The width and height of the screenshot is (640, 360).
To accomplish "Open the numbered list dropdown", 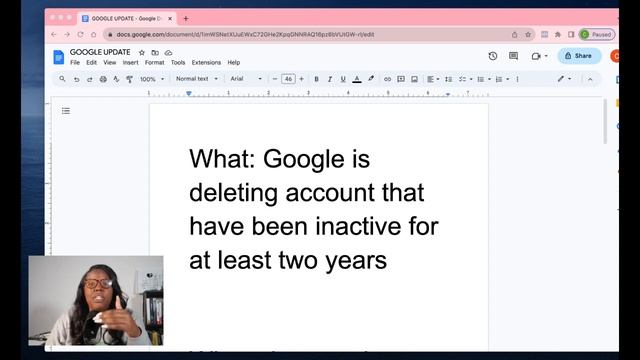I will pyautogui.click(x=502, y=79).
